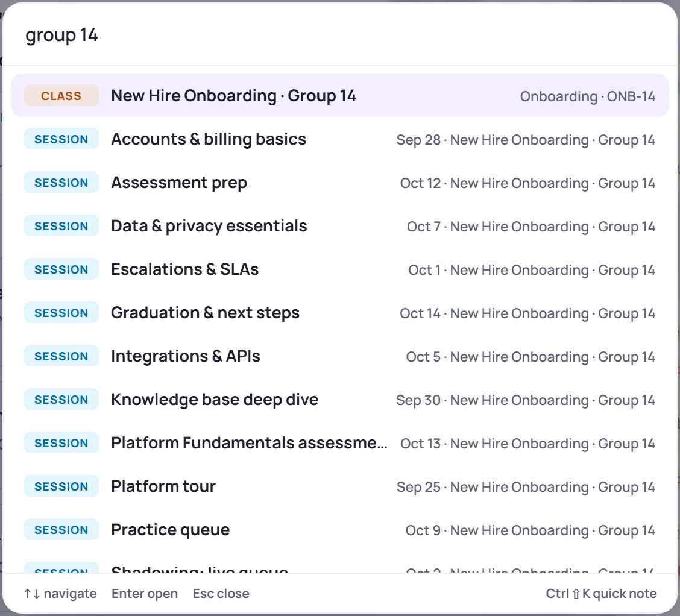Click the 'Esc close' hint in footer

coord(221,594)
